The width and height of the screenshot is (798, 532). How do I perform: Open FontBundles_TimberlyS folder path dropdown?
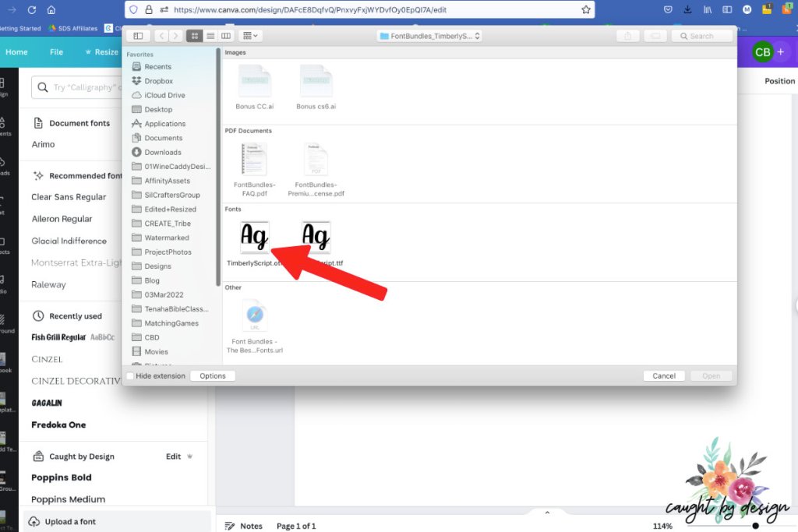(429, 36)
